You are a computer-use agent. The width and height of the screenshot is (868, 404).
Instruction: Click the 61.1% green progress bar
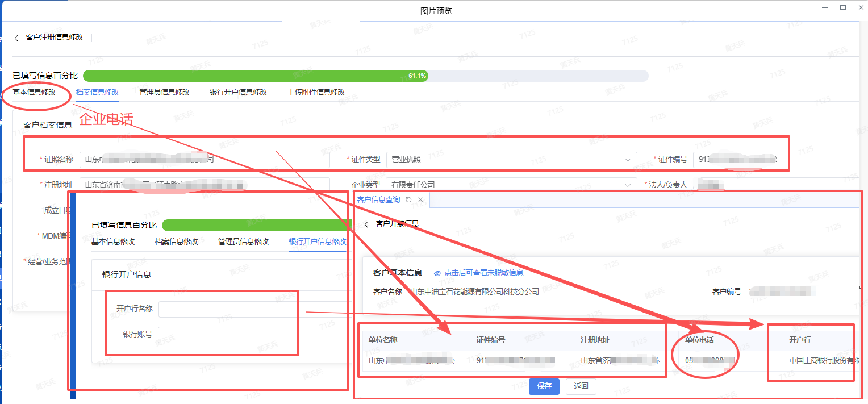coord(256,76)
